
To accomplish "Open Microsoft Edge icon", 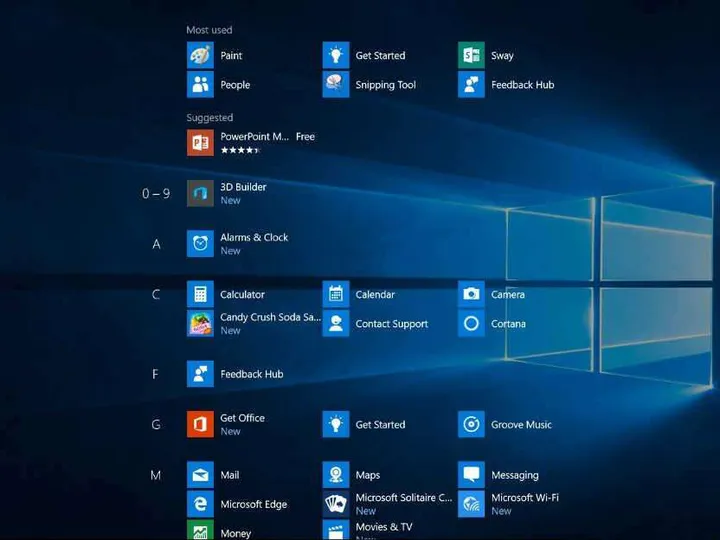I will point(200,504).
